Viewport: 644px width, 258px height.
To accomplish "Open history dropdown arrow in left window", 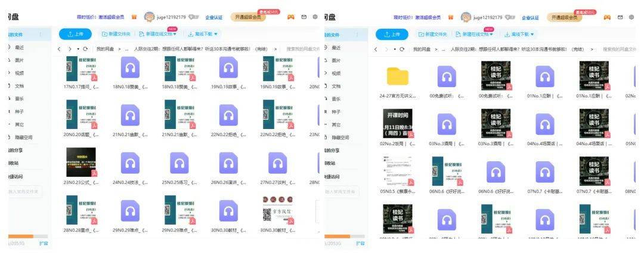I will [x=78, y=49].
